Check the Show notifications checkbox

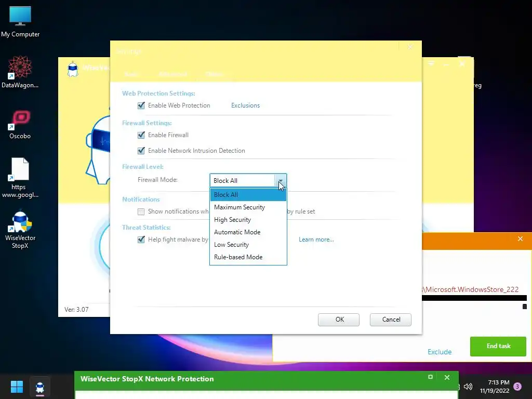point(141,212)
